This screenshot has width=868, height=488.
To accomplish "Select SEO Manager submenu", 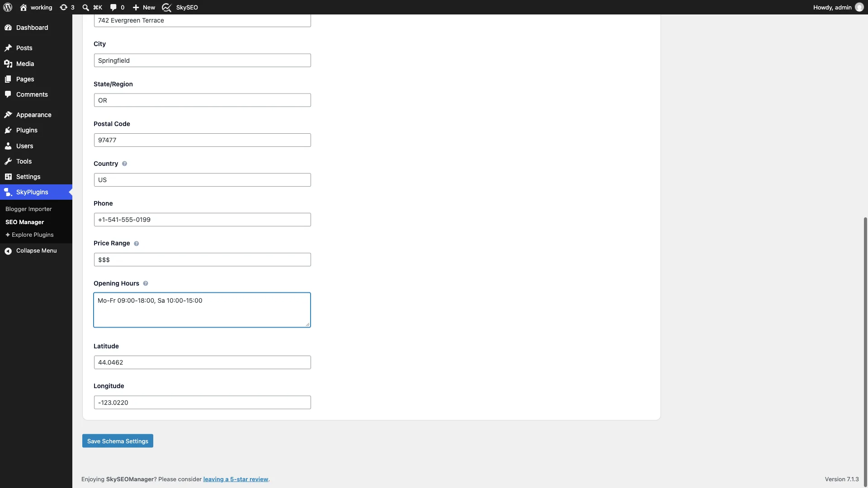I will click(x=24, y=222).
